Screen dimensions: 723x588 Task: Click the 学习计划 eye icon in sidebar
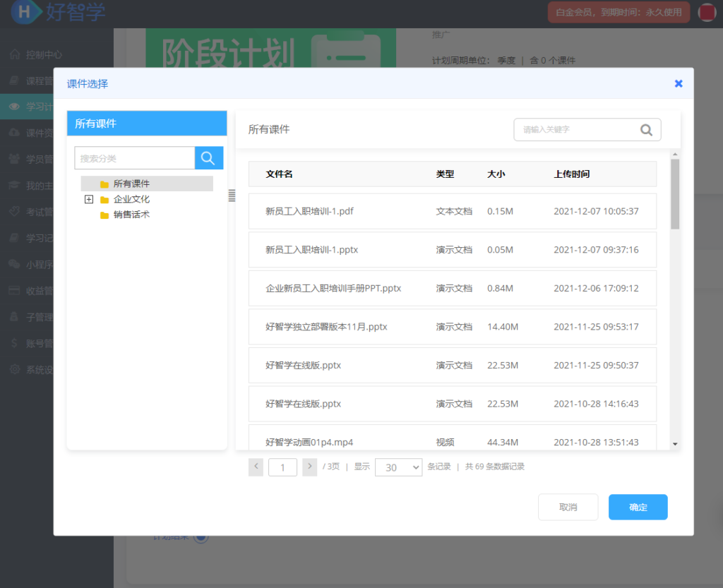coord(15,107)
